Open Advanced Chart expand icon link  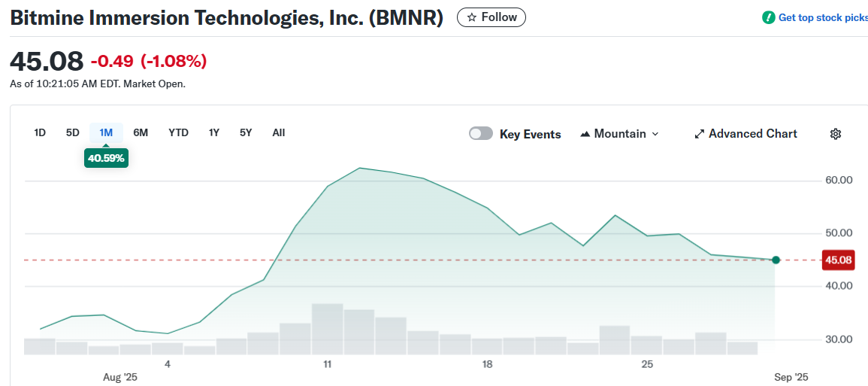[x=745, y=134]
